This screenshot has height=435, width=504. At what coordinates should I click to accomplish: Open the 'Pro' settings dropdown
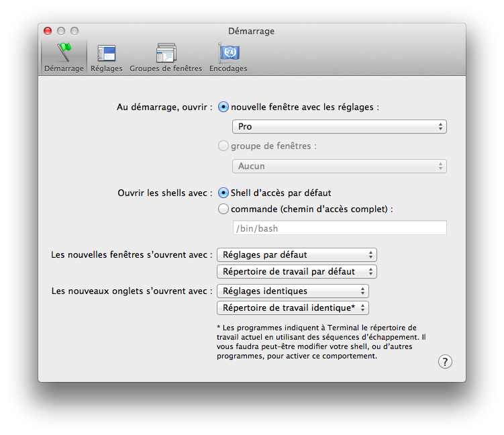[x=339, y=126]
